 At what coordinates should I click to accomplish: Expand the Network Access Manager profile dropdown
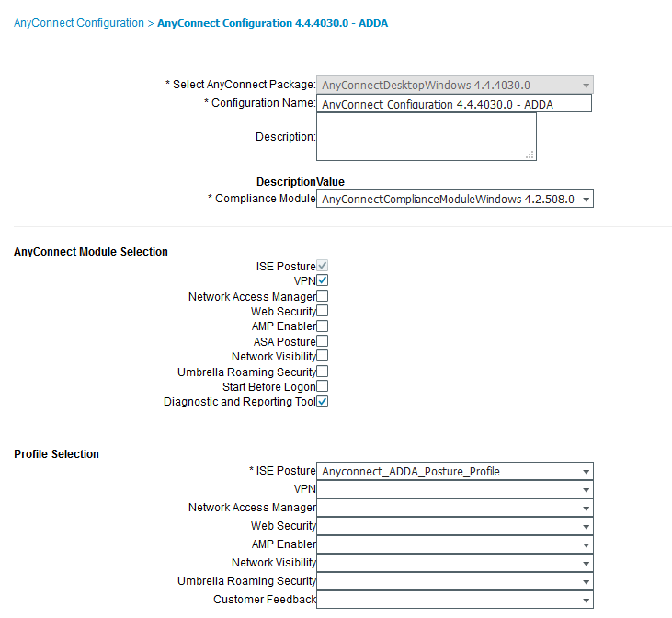(455, 508)
